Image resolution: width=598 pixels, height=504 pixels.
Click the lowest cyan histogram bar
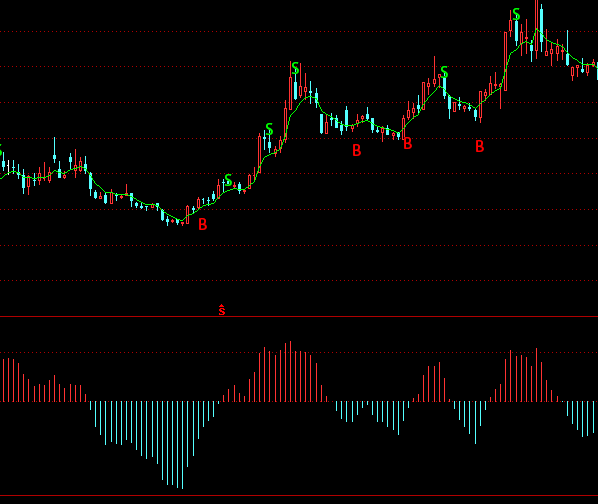182,445
